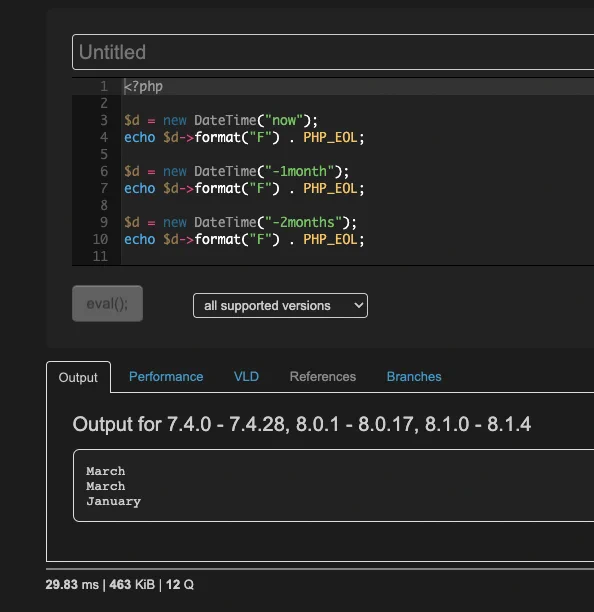The height and width of the screenshot is (612, 594).
Task: Switch to the Performance tab
Action: (166, 377)
